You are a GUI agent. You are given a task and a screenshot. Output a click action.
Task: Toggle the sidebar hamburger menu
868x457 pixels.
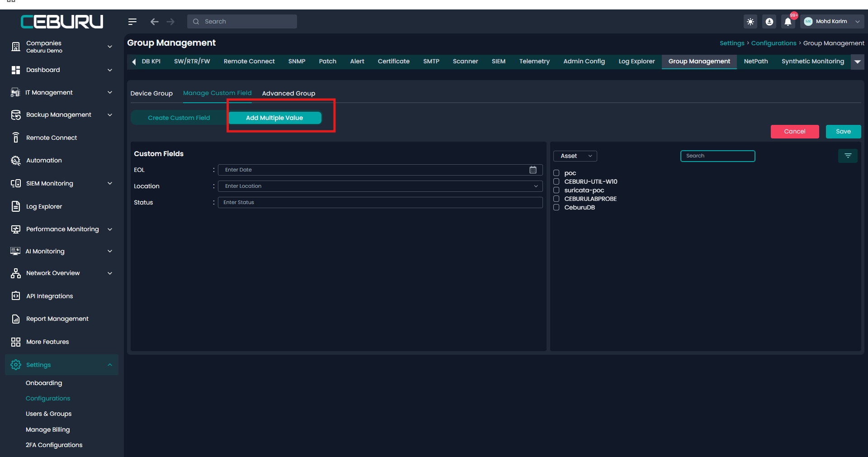(x=132, y=22)
